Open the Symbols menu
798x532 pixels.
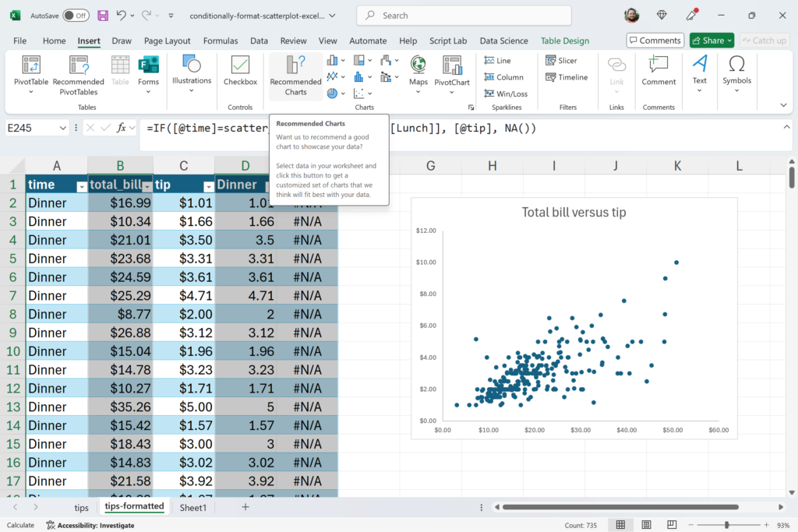736,70
